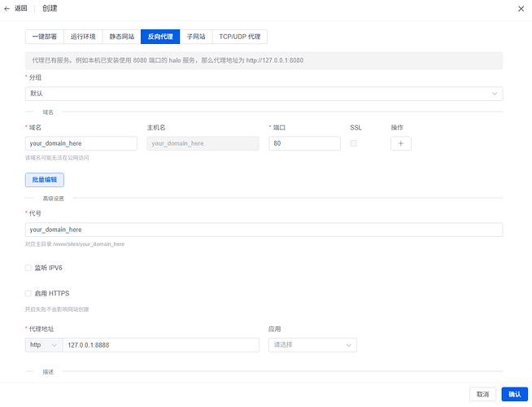Toggle the SSL checkbox in domain row

point(354,143)
